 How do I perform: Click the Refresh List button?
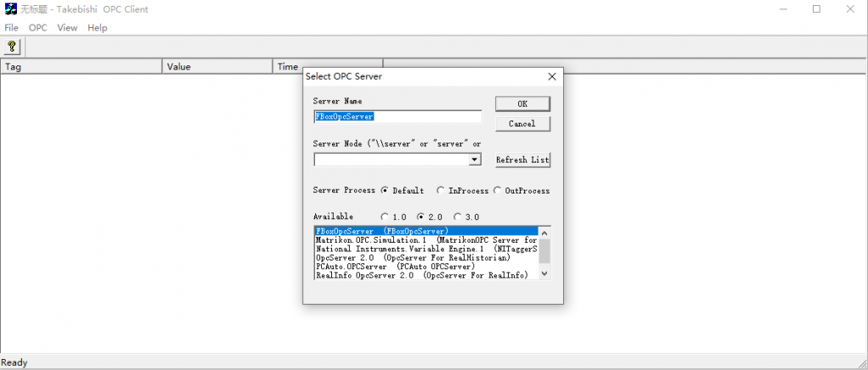522,160
